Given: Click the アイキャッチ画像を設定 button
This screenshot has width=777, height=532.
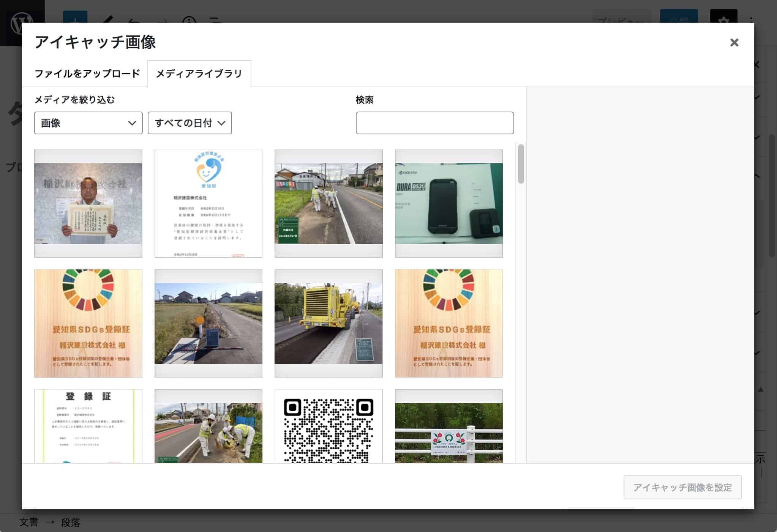Looking at the screenshot, I should [682, 487].
